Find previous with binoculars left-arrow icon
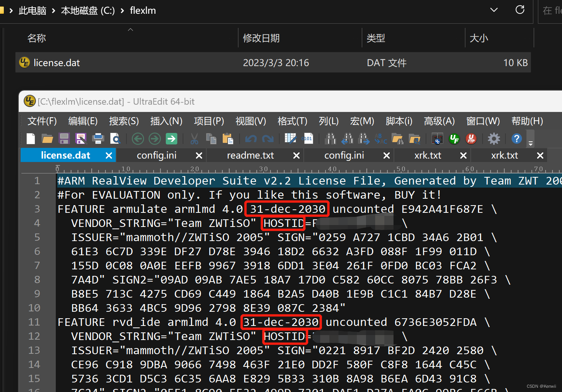The width and height of the screenshot is (562, 392). pos(347,138)
